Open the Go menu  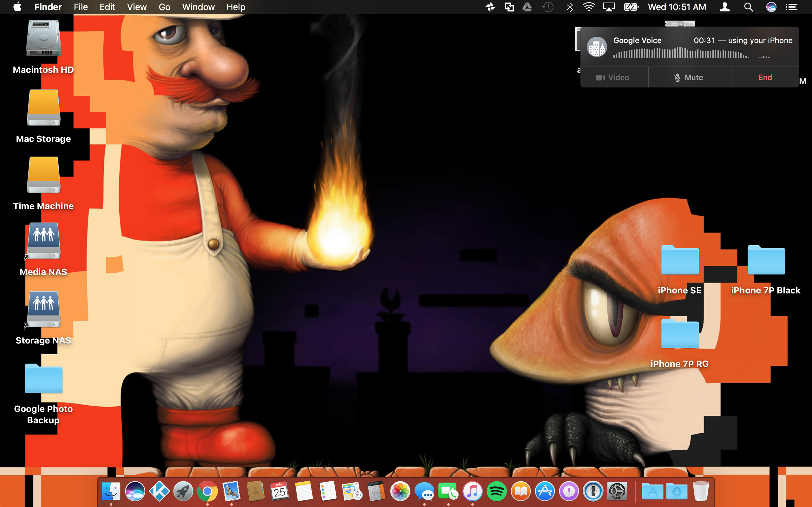pos(164,7)
